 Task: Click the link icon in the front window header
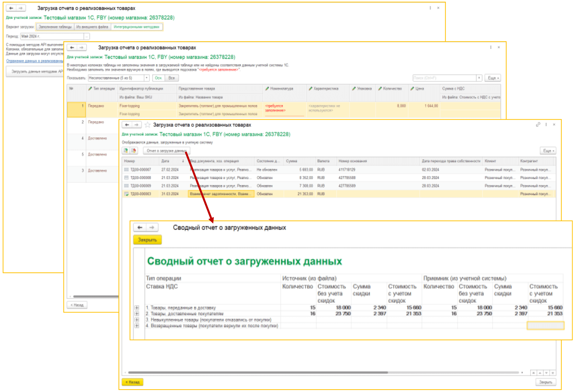point(538,124)
